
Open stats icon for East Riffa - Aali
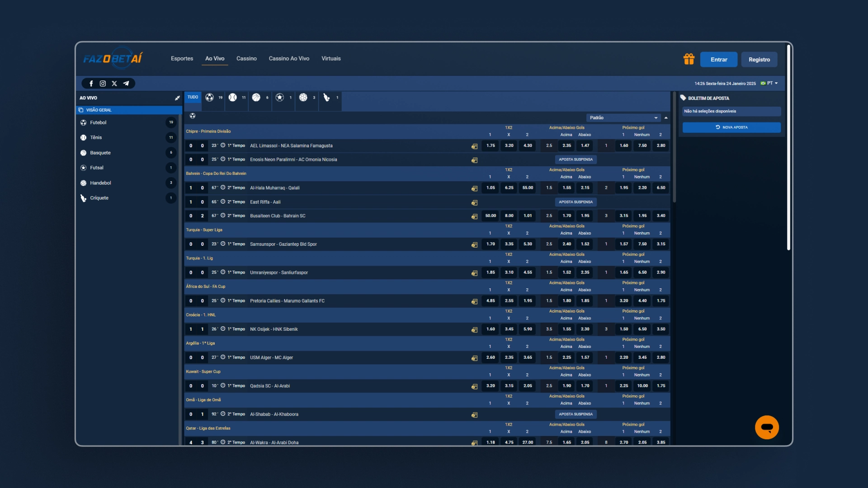(x=474, y=202)
